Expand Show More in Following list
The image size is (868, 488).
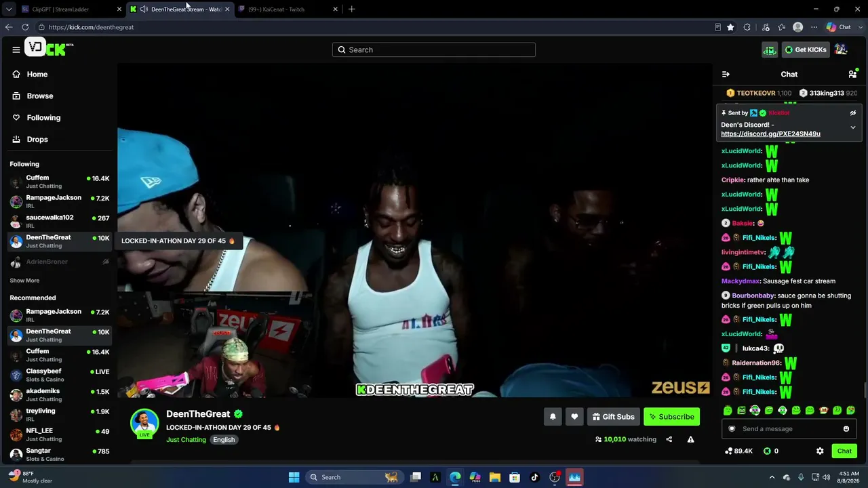24,281
